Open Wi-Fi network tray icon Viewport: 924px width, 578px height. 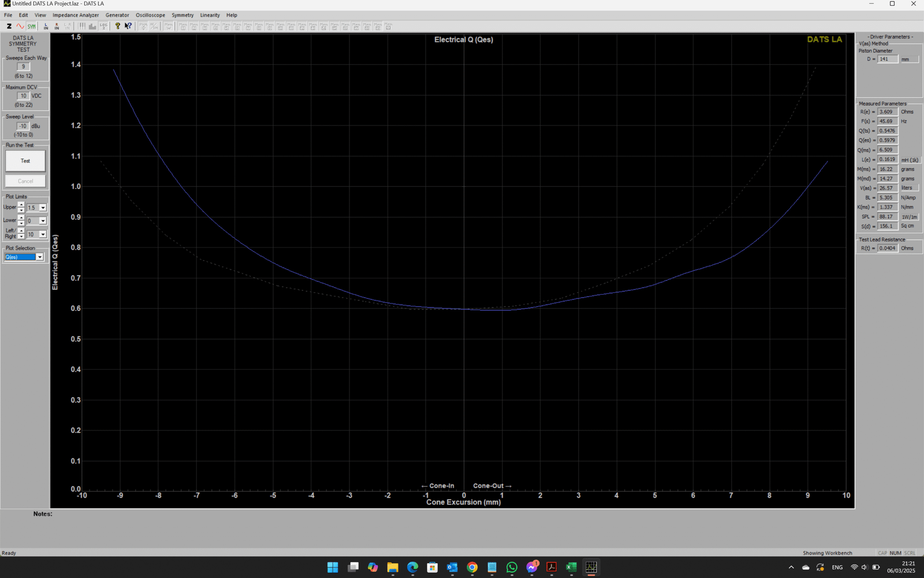click(x=854, y=567)
